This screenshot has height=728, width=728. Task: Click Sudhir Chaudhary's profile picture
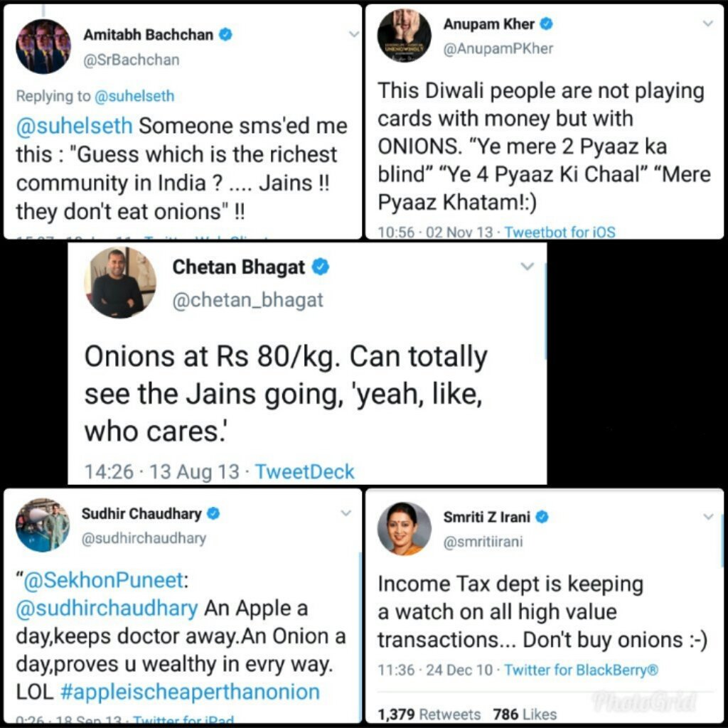(x=43, y=525)
